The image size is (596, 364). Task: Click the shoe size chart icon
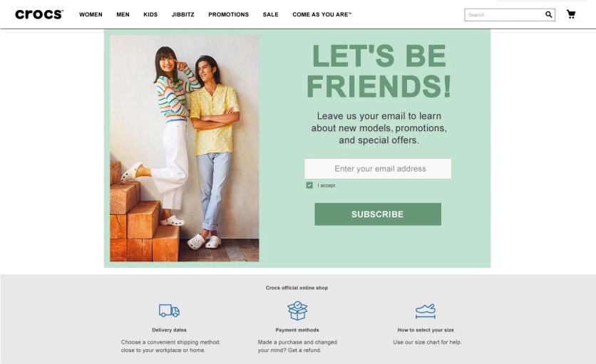coord(426,311)
